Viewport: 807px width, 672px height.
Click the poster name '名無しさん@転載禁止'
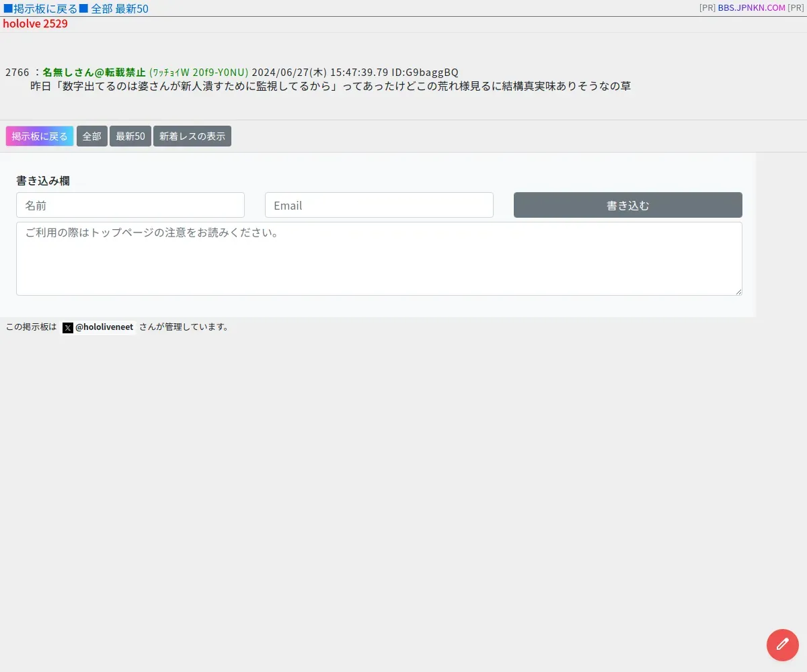click(94, 72)
